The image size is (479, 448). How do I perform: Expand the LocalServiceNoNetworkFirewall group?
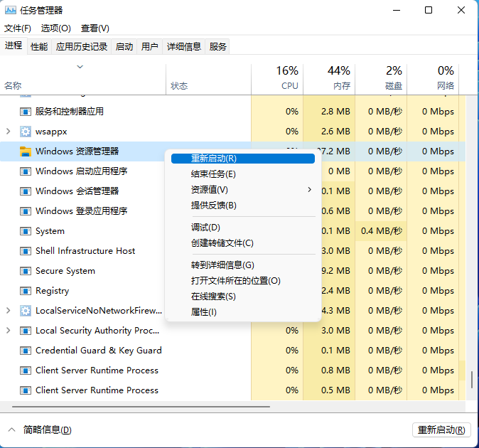click(9, 311)
